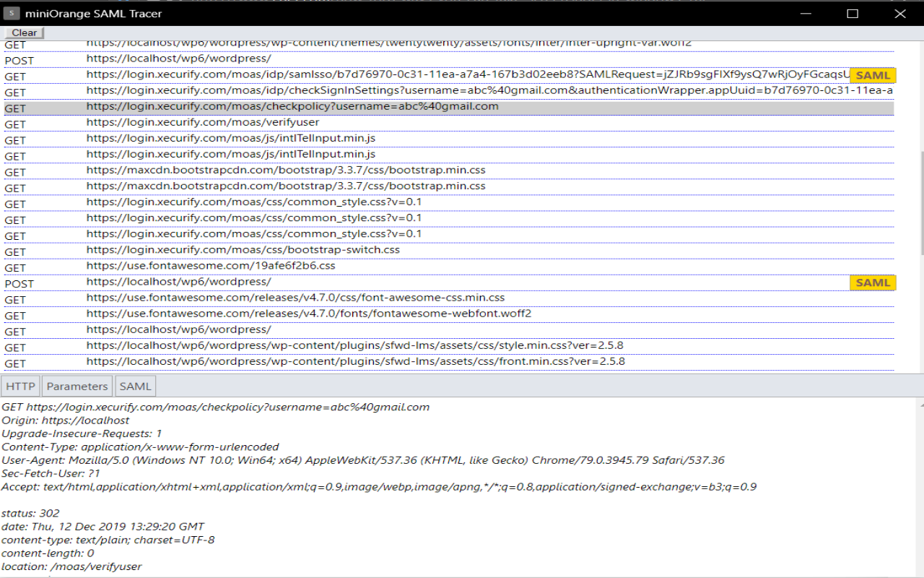The height and width of the screenshot is (578, 924).
Task: Select the highlighted checkpolicy request row
Action: point(449,108)
